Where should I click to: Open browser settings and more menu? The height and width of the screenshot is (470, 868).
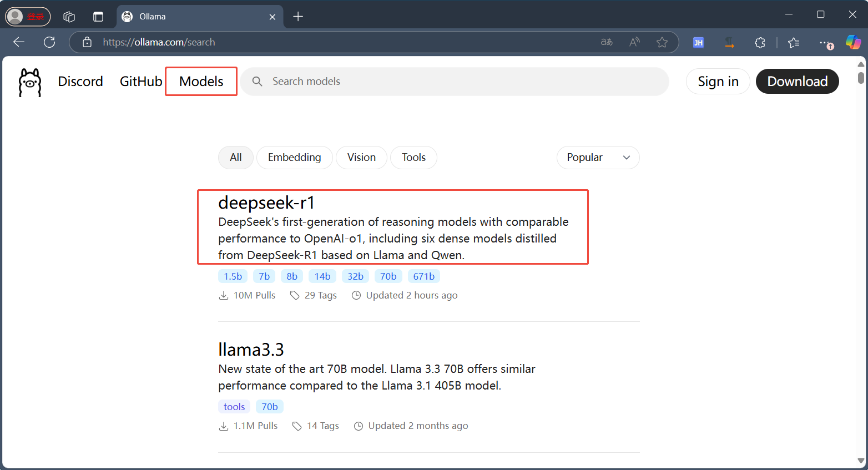pos(825,42)
